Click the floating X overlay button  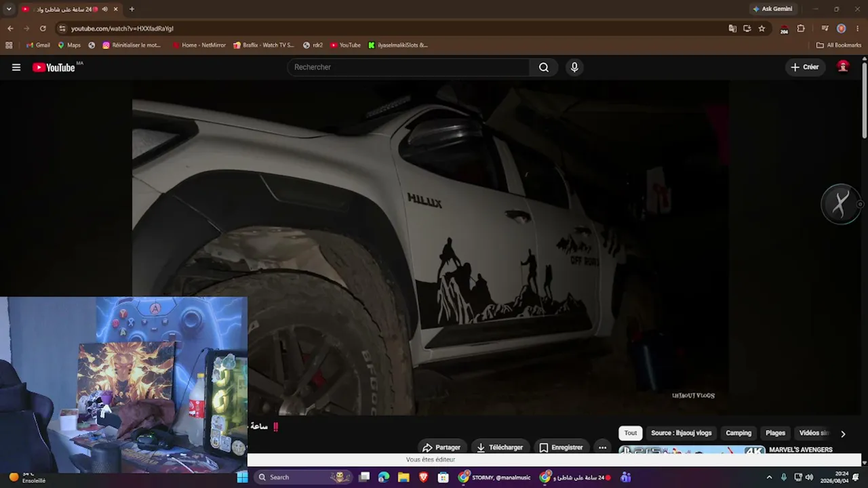pyautogui.click(x=841, y=204)
